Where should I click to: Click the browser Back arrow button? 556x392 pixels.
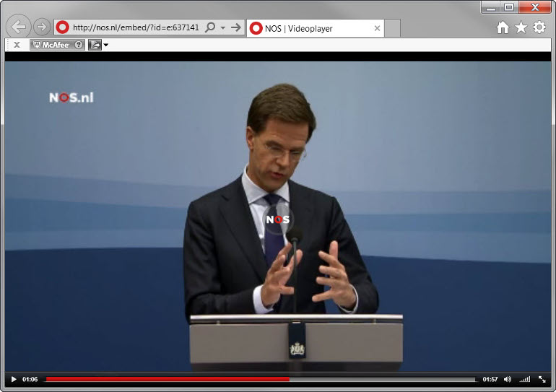pyautogui.click(x=19, y=26)
